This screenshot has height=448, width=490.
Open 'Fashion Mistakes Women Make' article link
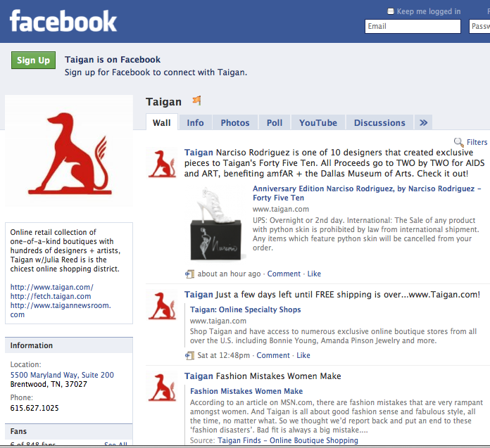(x=246, y=391)
